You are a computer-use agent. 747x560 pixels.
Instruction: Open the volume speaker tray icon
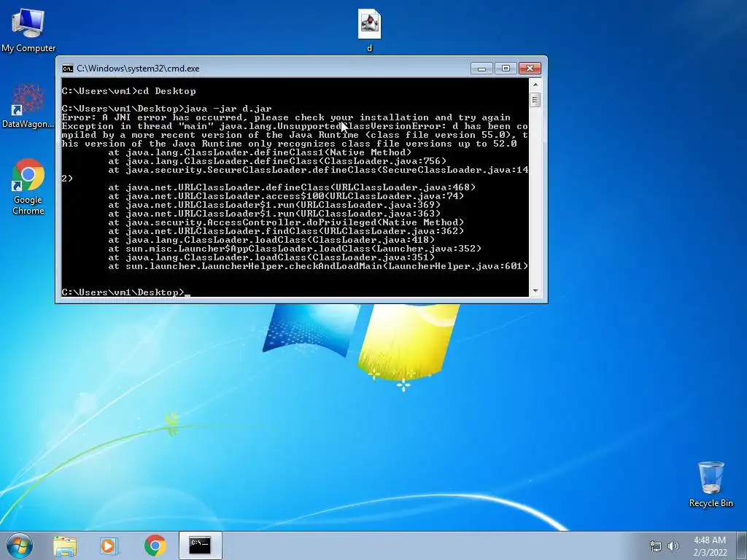(673, 546)
